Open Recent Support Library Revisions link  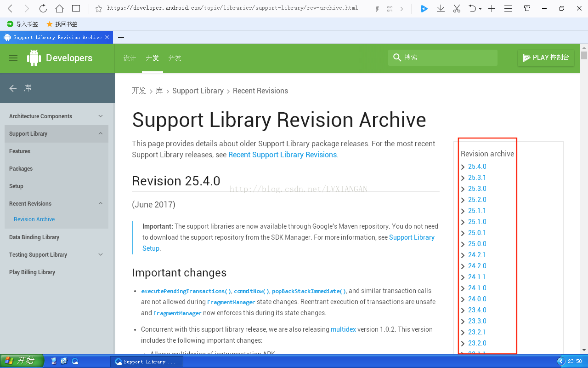pos(283,155)
